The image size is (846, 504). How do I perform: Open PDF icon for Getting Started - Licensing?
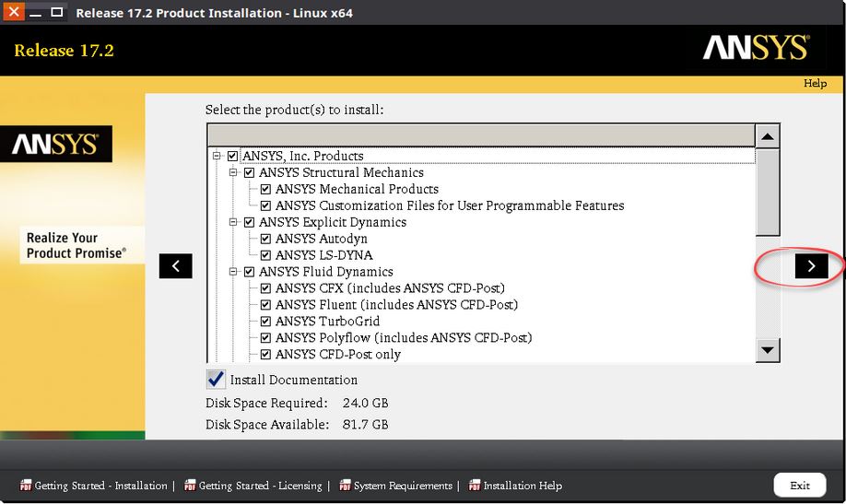(189, 486)
